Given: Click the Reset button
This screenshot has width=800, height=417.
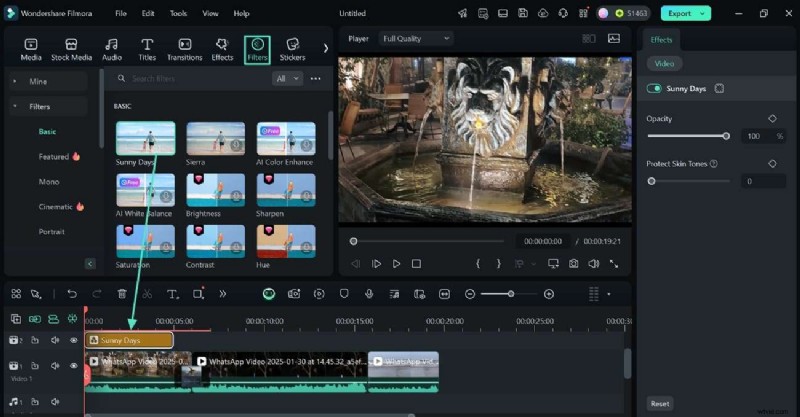Looking at the screenshot, I should pos(660,404).
